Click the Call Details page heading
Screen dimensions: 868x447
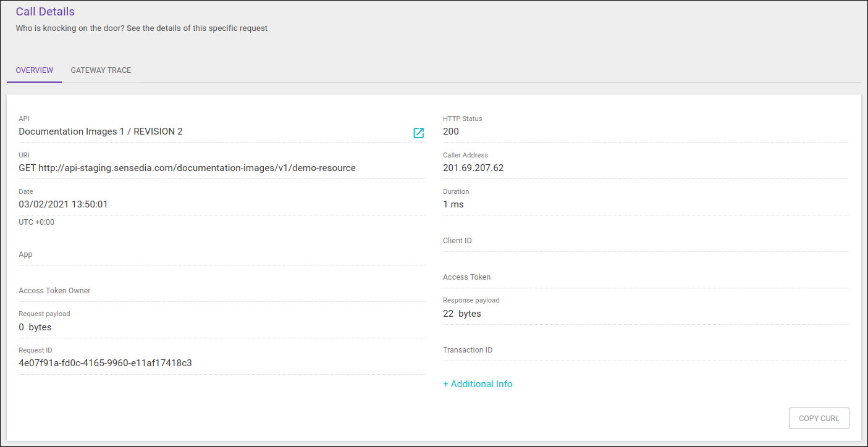[x=45, y=11]
